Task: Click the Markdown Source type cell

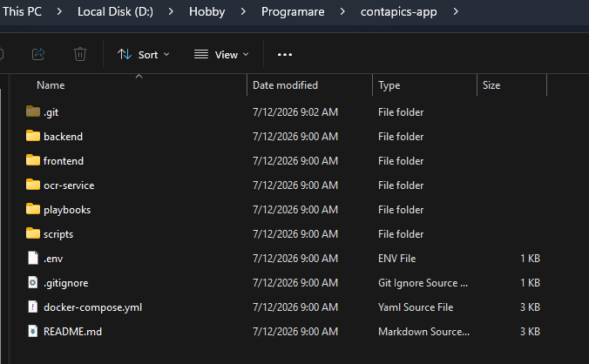Action: click(x=423, y=332)
